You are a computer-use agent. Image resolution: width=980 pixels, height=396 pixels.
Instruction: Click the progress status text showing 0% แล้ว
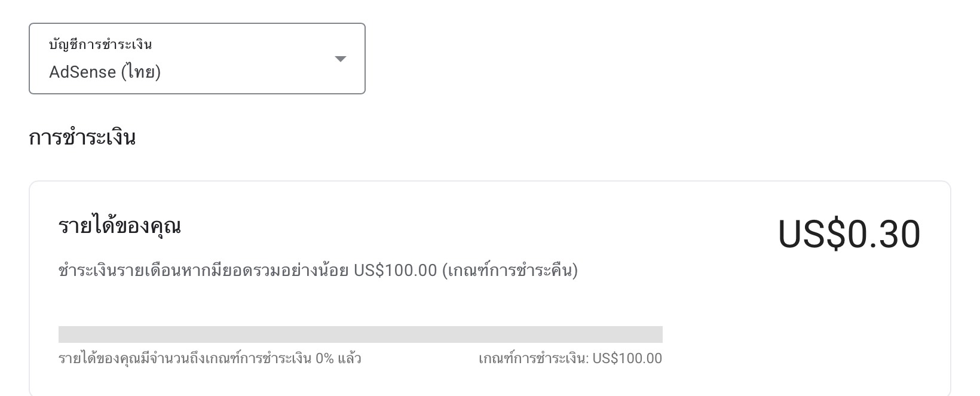tap(210, 358)
